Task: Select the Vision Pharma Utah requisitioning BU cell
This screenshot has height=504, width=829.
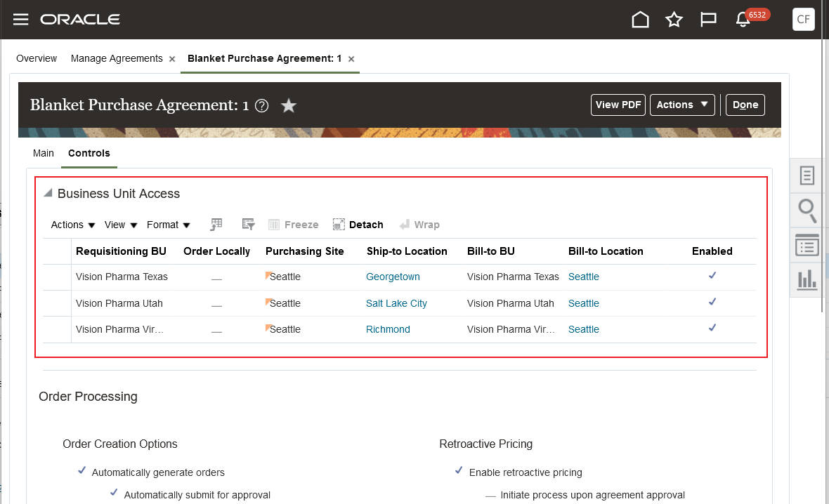Action: [119, 303]
